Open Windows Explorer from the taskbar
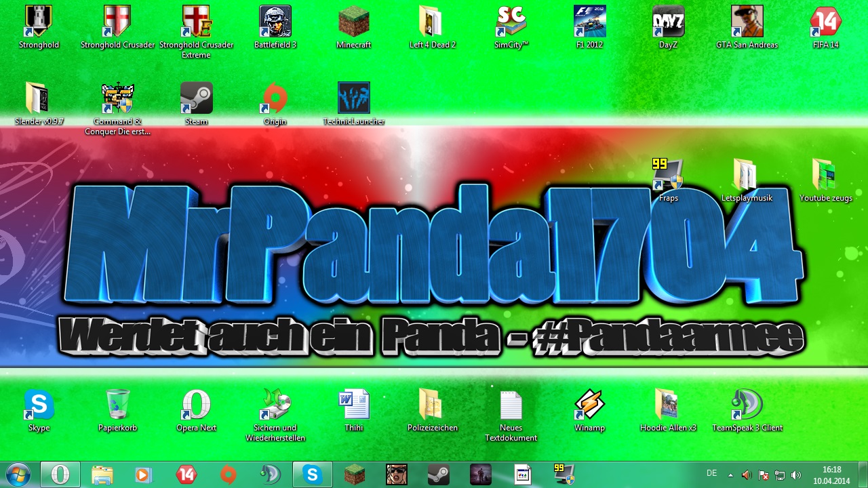The image size is (868, 488). (102, 474)
